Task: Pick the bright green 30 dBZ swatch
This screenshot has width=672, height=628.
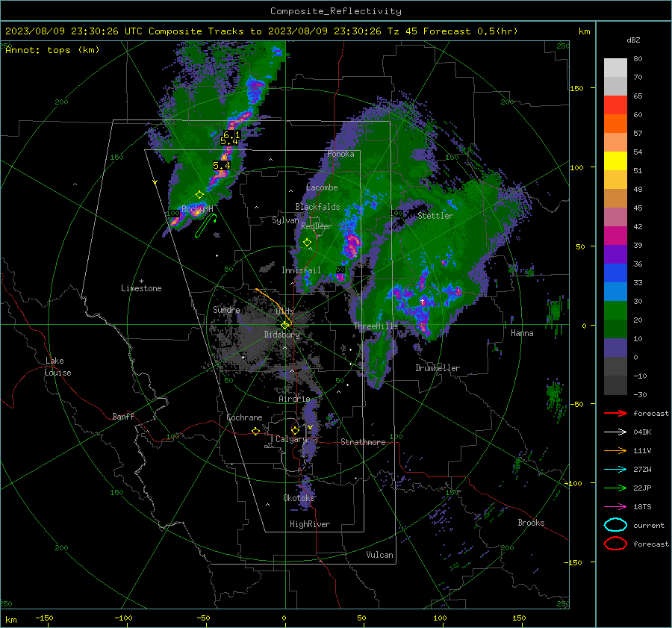Action: pyautogui.click(x=615, y=311)
